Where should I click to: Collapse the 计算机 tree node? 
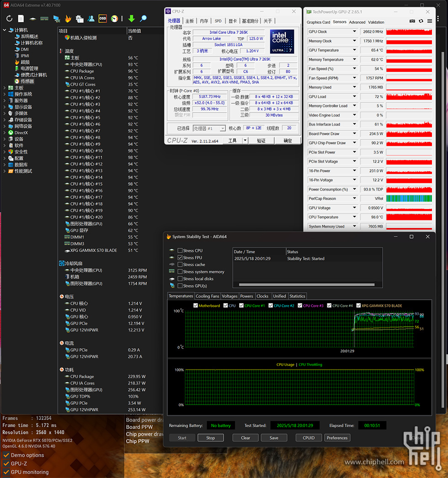click(5, 30)
